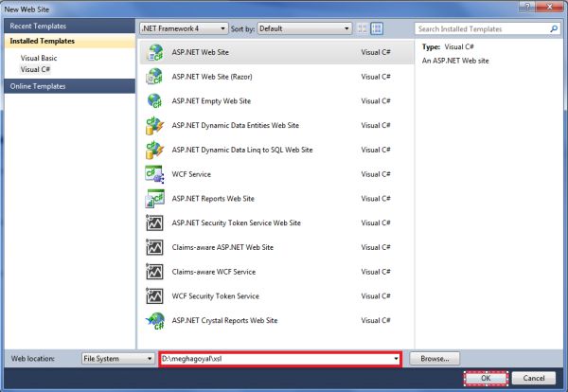Select ASP.NET Empty Web Site text

[211, 101]
